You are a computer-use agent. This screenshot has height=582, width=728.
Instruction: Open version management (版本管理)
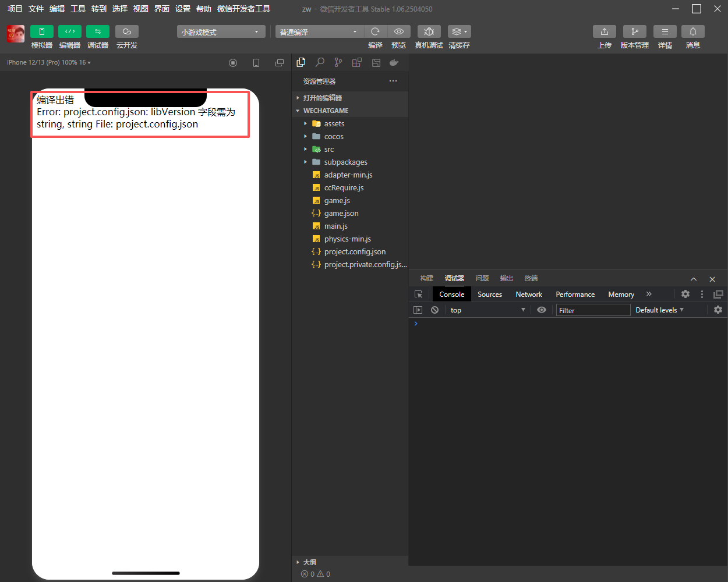pyautogui.click(x=635, y=31)
